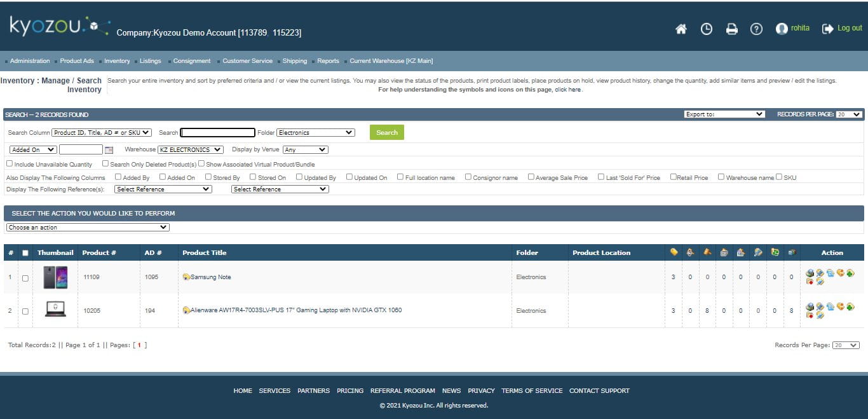Screen dimensions: 868x419
Task: Open the PRICING footer link
Action: (350, 390)
